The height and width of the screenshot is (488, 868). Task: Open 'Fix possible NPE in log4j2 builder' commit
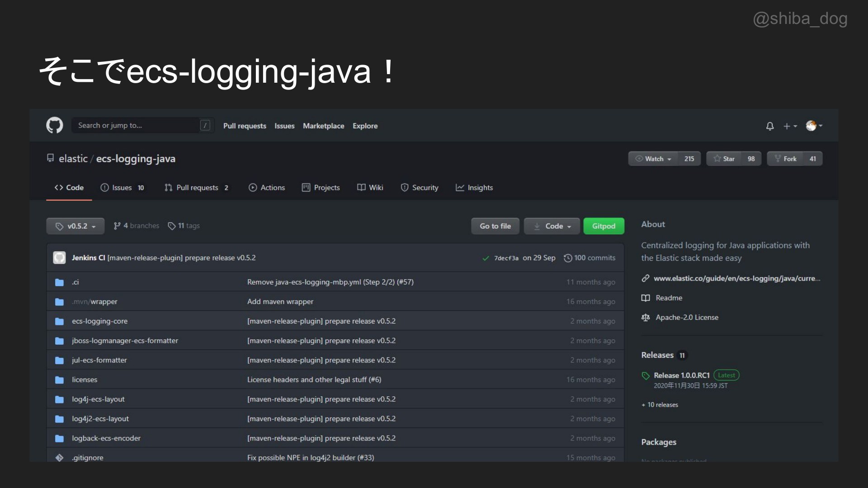pyautogui.click(x=310, y=457)
